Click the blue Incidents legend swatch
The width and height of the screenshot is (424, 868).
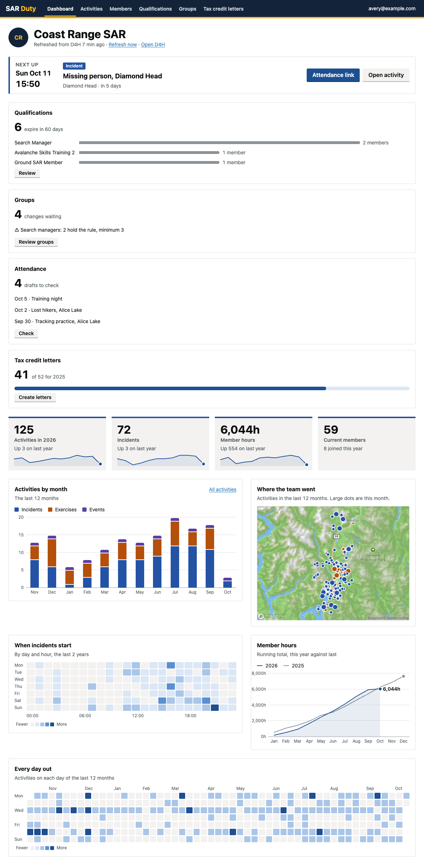pyautogui.click(x=17, y=510)
